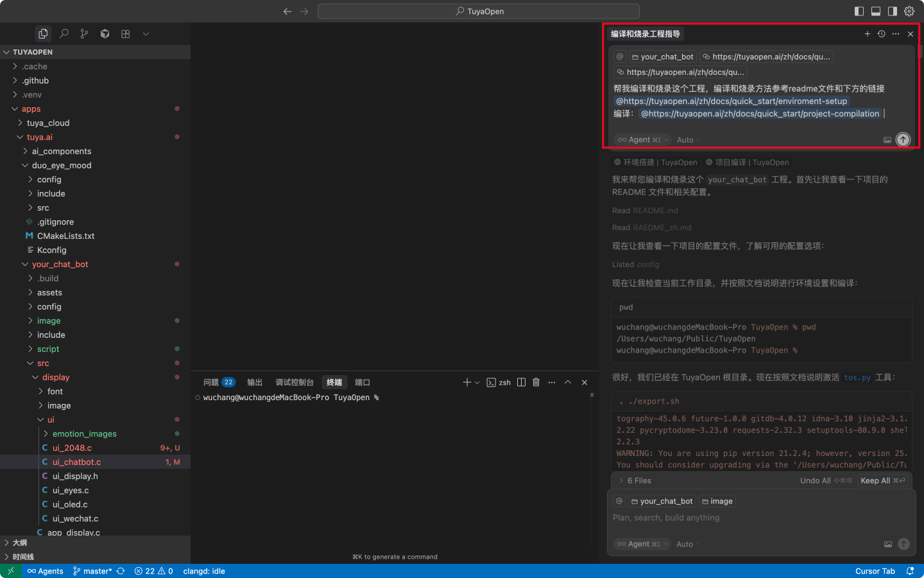Viewport: 924px width, 578px height.
Task: Open CMakeLists.txt file
Action: (95, 236)
